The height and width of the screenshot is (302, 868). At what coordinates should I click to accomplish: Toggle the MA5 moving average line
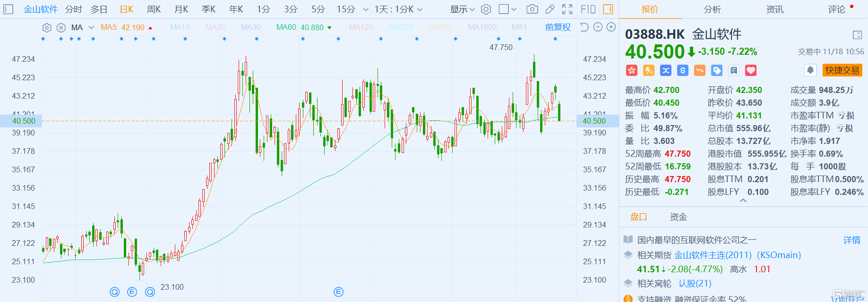pyautogui.click(x=122, y=27)
